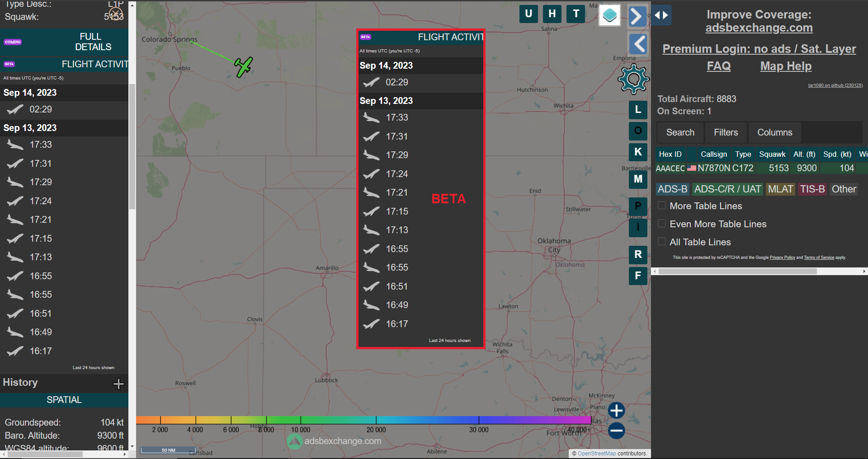Open tar1090 on github link
The height and width of the screenshot is (459, 868).
pos(835,85)
